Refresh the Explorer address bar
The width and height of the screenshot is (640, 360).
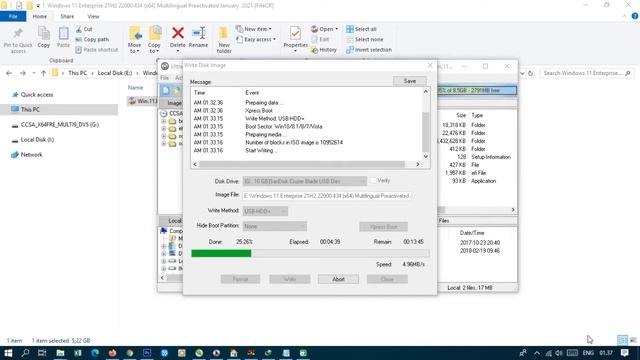(530, 73)
